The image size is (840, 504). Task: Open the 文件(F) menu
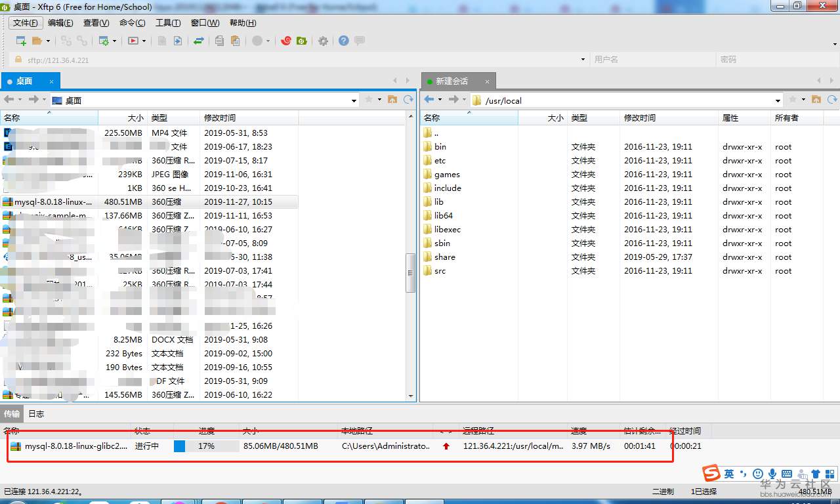(x=26, y=23)
